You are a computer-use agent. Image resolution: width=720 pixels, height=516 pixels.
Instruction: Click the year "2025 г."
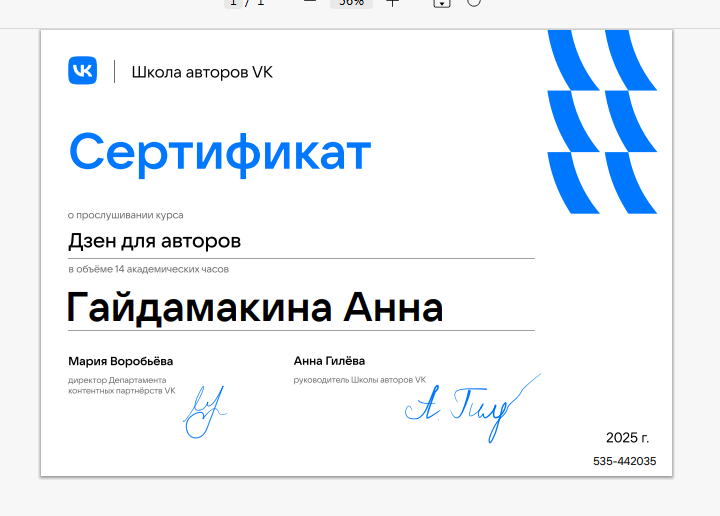coord(627,438)
